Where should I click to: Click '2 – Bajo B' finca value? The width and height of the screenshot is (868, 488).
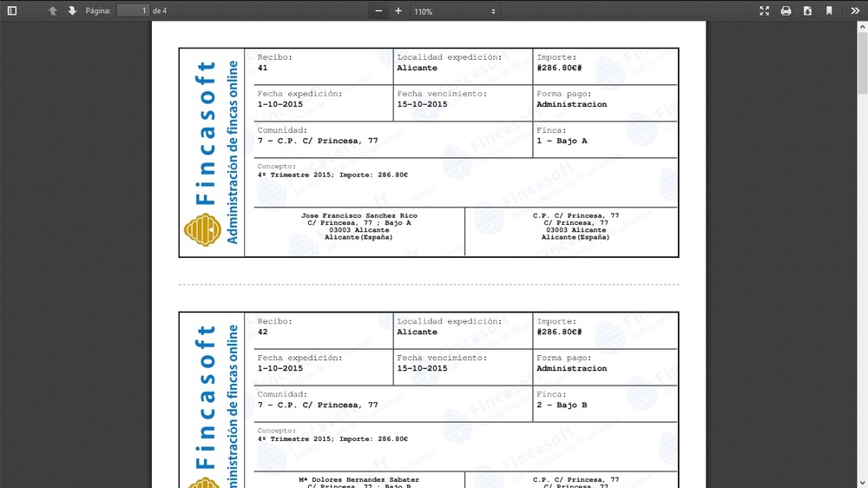[562, 405]
